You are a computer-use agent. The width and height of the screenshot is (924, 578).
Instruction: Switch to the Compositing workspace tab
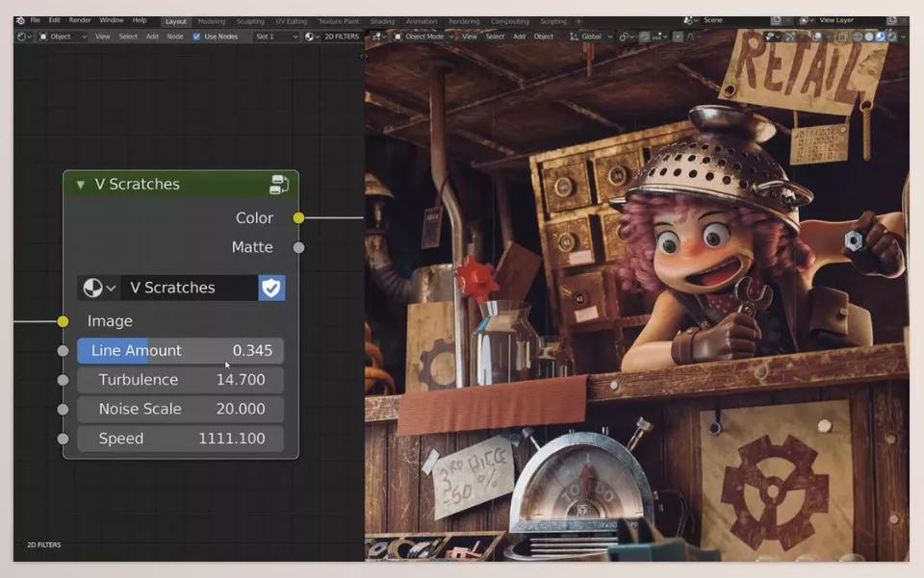click(x=510, y=21)
